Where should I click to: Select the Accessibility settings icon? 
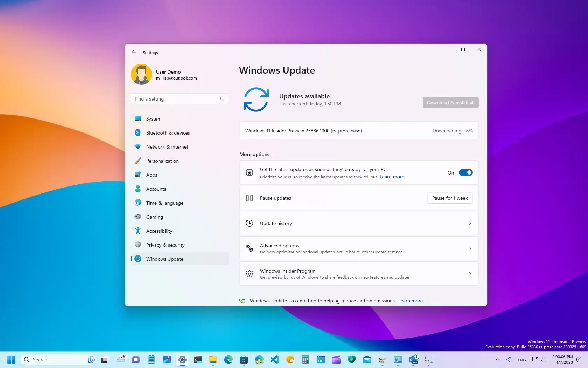[x=138, y=231]
